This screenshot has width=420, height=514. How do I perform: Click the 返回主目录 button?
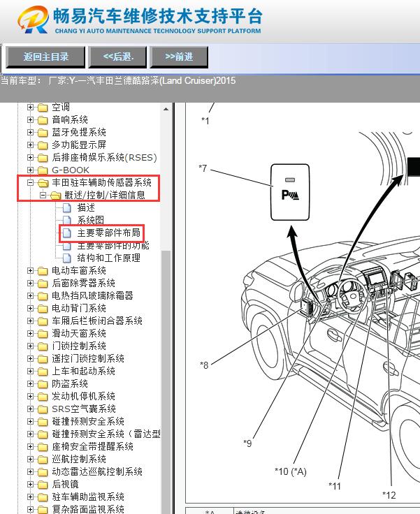(45, 57)
